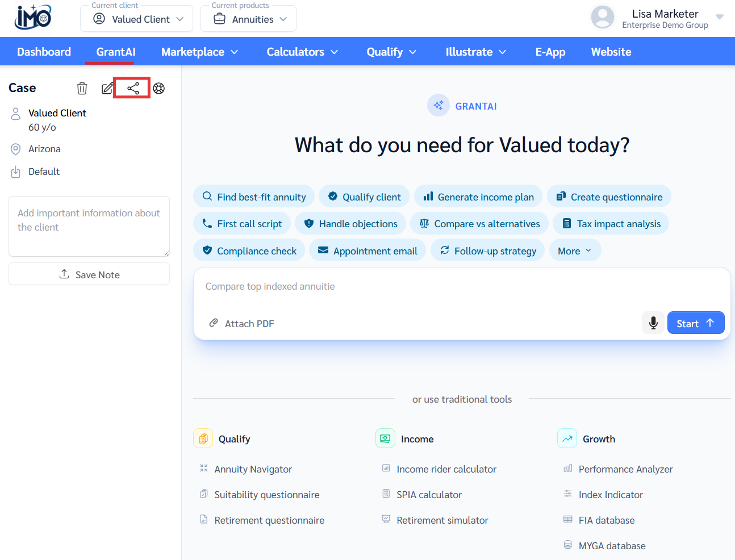Open FIA database

point(607,520)
